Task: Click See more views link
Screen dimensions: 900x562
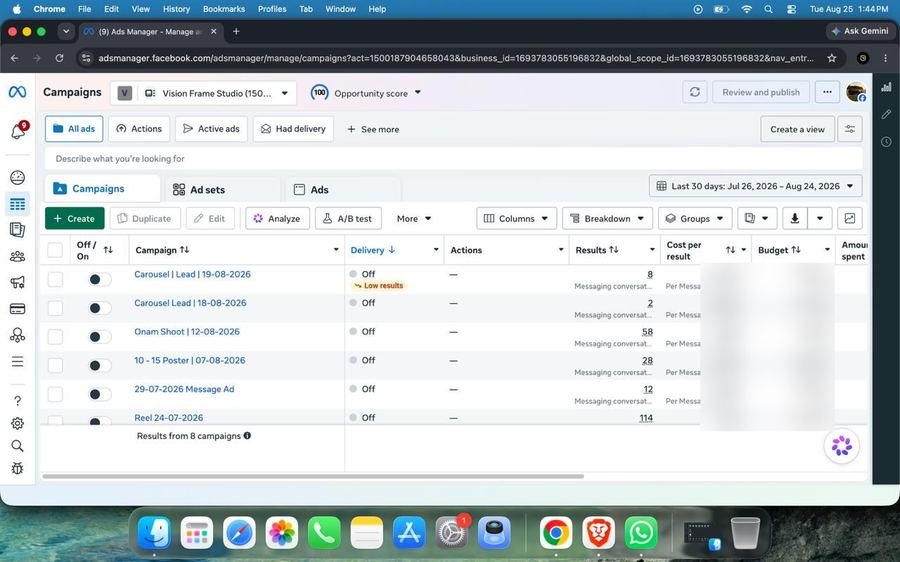Action: point(373,129)
